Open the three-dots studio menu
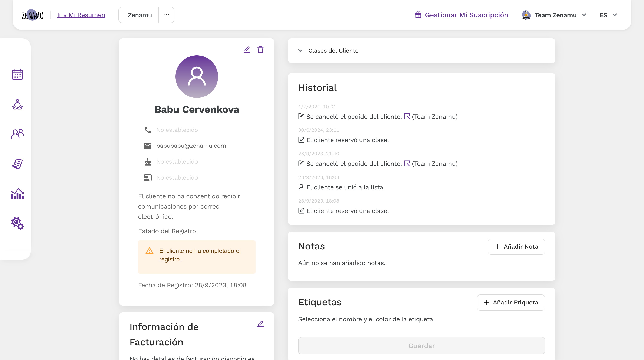 click(166, 15)
